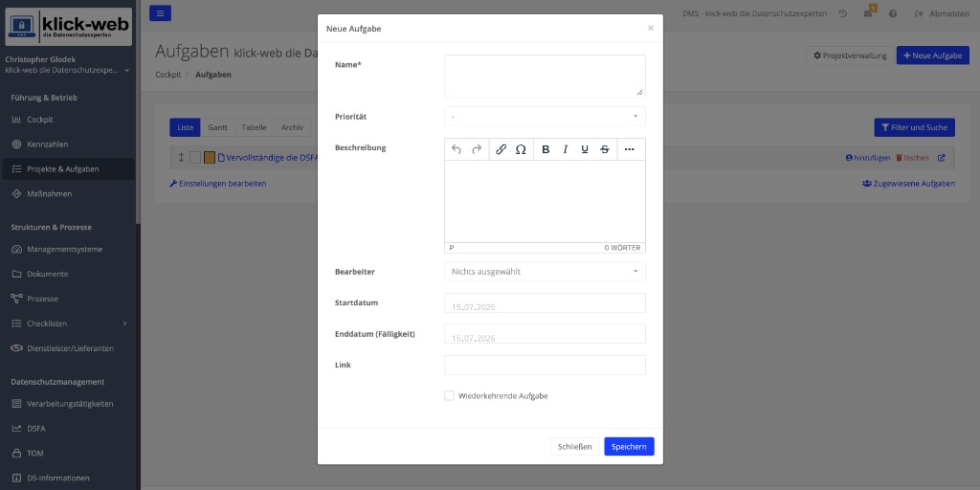The height and width of the screenshot is (490, 980).
Task: Click the Startdatum date field
Action: (x=545, y=303)
